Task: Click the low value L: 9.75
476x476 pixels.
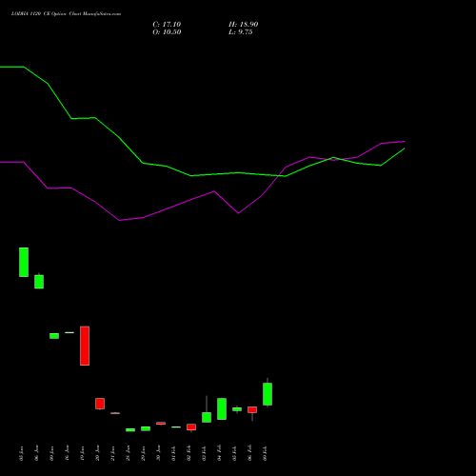Action: tap(240, 32)
